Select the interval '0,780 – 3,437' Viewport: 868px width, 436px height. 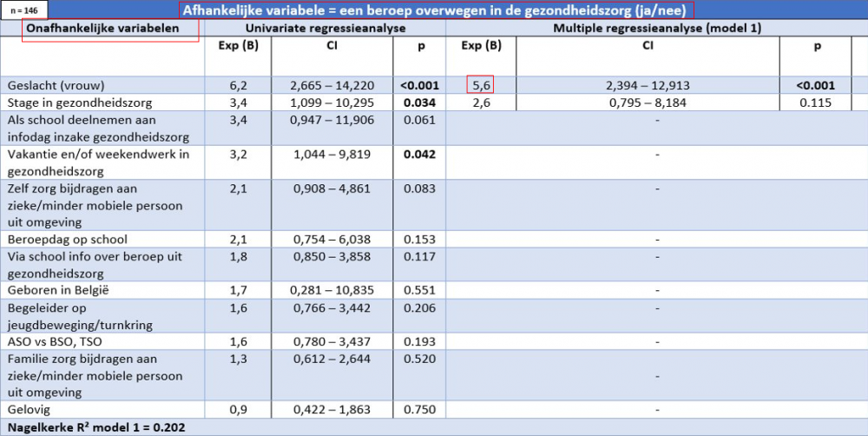click(x=332, y=342)
